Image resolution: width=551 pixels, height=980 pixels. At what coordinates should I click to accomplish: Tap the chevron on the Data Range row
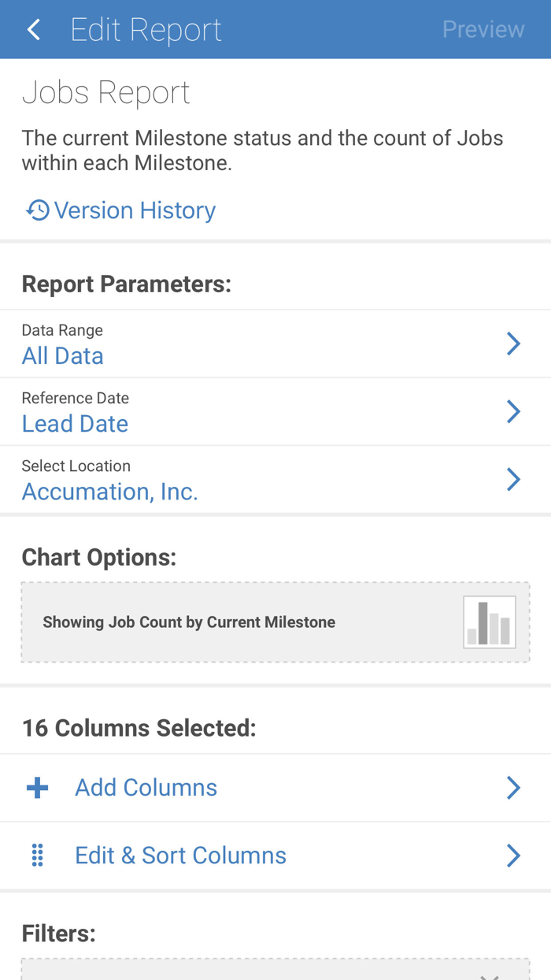click(x=513, y=344)
